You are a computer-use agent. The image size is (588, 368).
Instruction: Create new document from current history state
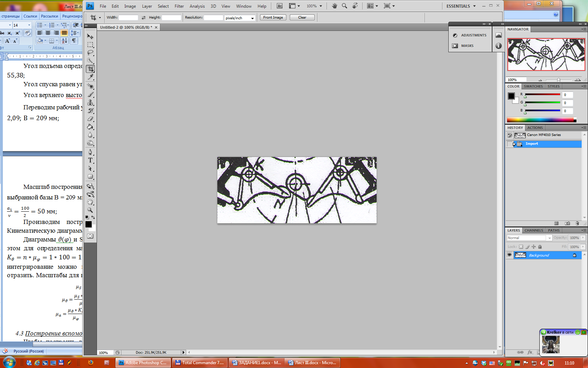tap(556, 223)
